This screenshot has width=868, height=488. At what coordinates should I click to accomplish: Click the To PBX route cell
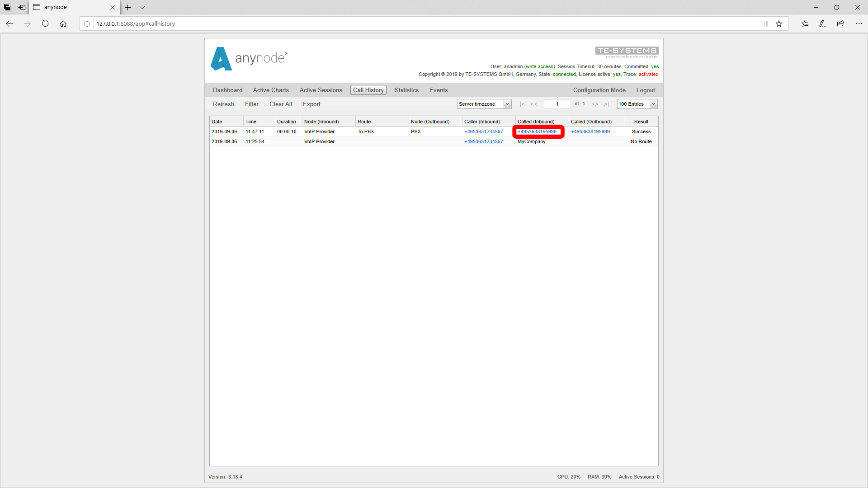(x=366, y=131)
